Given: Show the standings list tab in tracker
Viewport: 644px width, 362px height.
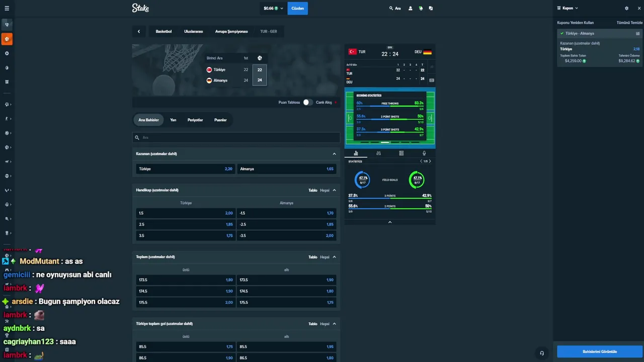Looking at the screenshot, I should tap(401, 153).
